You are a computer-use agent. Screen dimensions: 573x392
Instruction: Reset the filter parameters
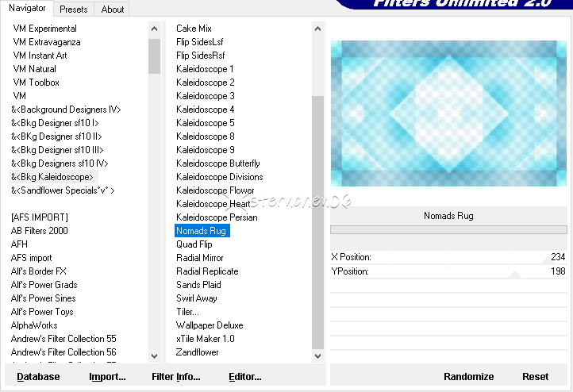[x=535, y=376]
